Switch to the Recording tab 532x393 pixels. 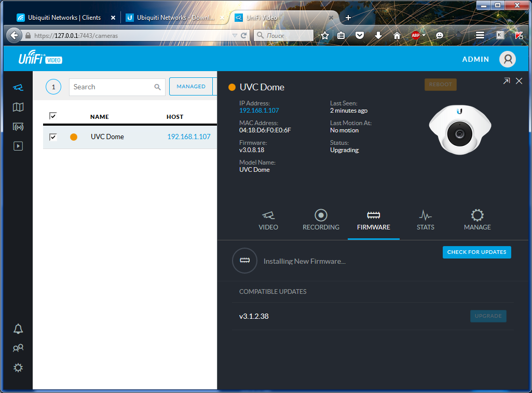[321, 220]
